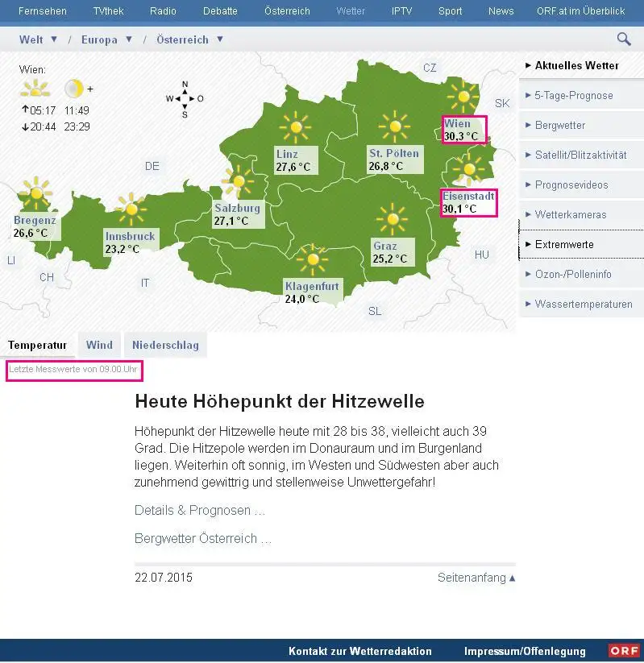
Task: Click the sun icon above Klagenfurt
Action: (x=312, y=259)
